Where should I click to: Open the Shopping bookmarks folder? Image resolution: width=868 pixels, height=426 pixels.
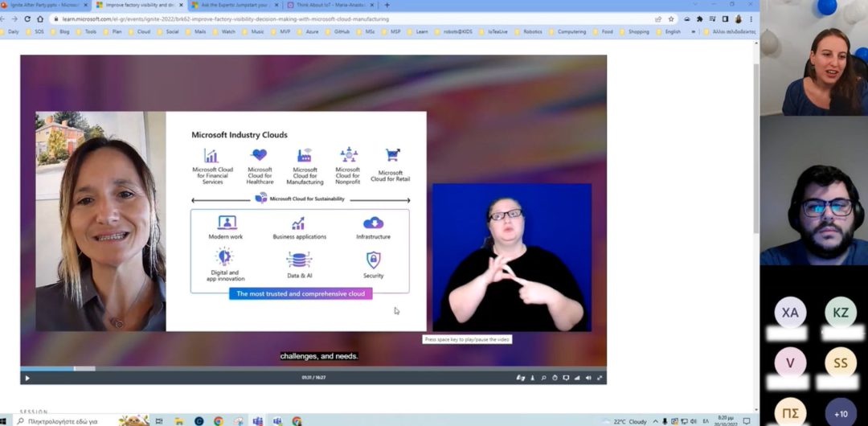click(x=634, y=31)
